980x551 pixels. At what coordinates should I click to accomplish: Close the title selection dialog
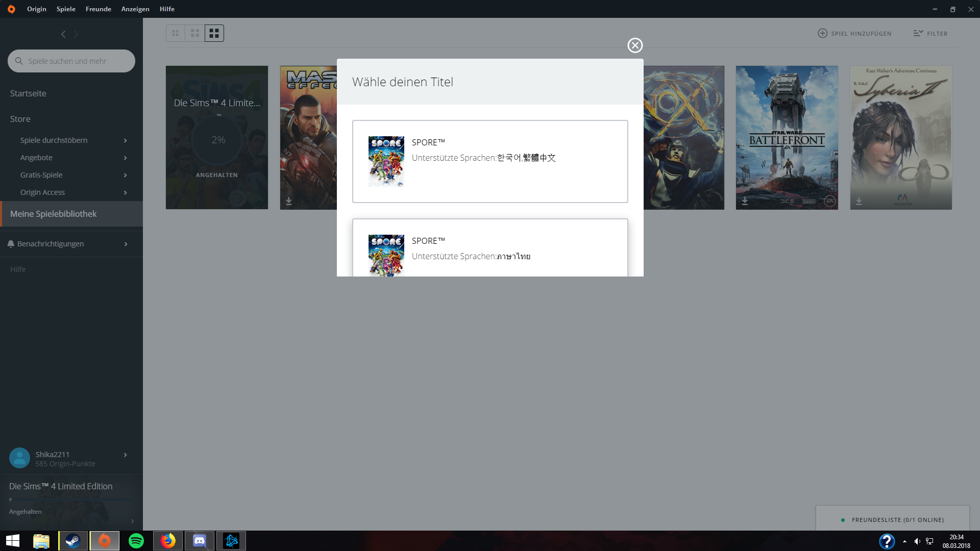tap(635, 45)
